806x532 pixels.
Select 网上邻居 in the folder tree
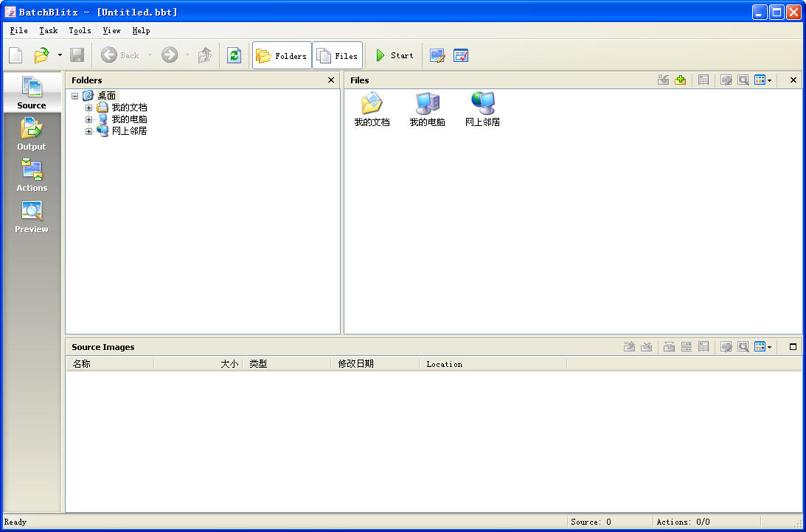point(130,131)
